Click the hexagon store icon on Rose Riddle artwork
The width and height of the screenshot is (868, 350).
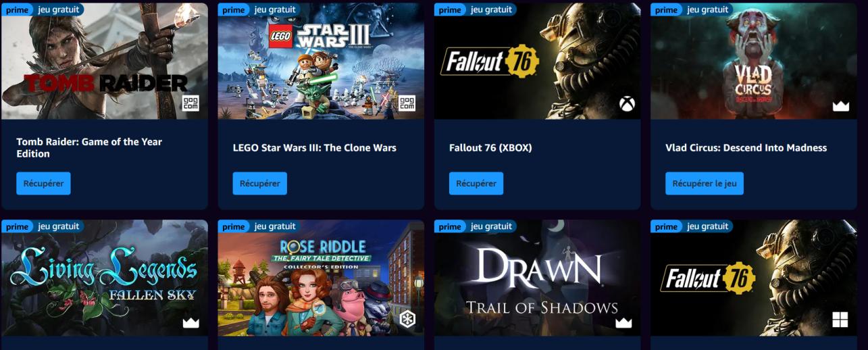pos(407,320)
